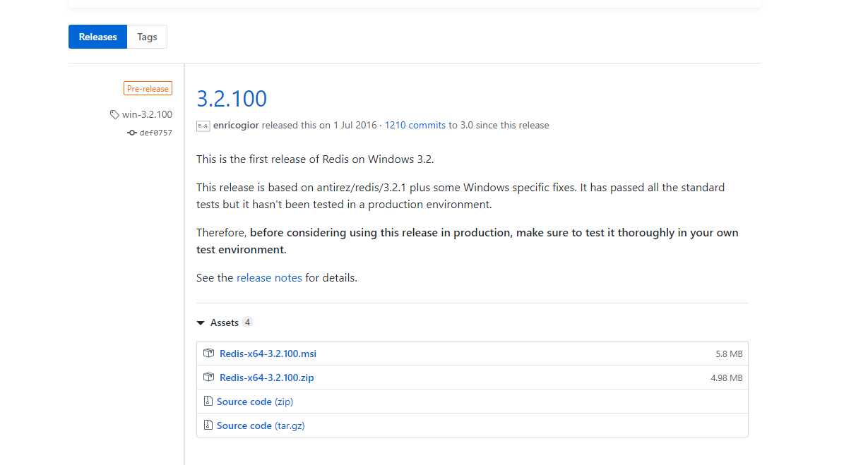The width and height of the screenshot is (868, 465).
Task: Click the Pre-release label badge
Action: tap(148, 89)
